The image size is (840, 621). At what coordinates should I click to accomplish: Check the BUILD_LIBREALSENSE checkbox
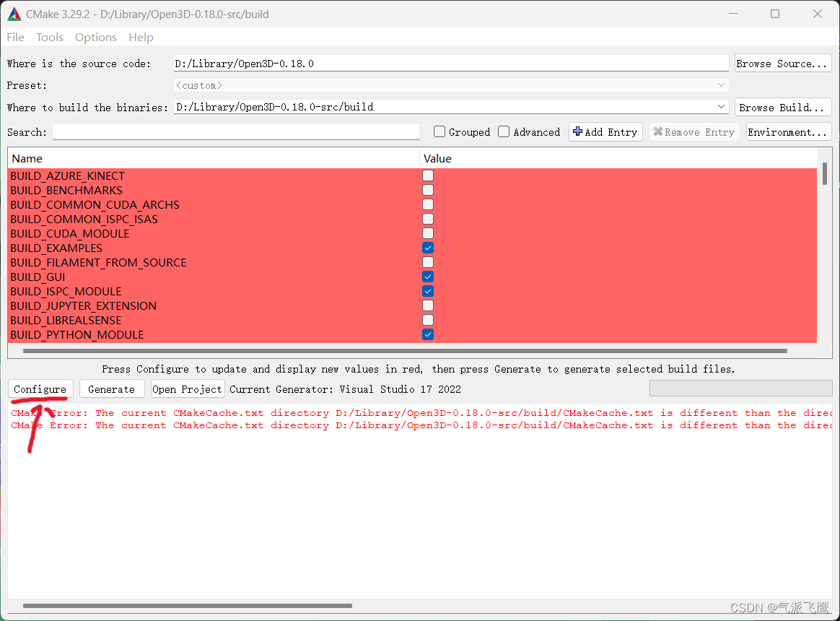tap(427, 320)
